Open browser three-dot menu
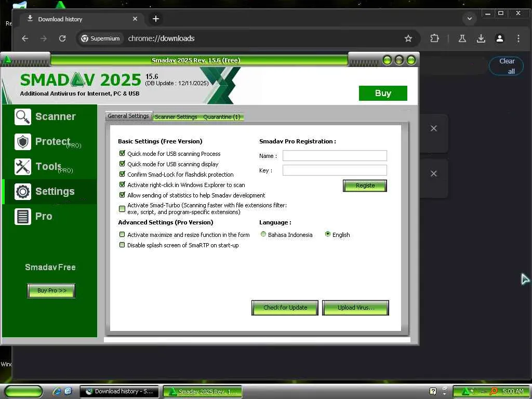 518,38
